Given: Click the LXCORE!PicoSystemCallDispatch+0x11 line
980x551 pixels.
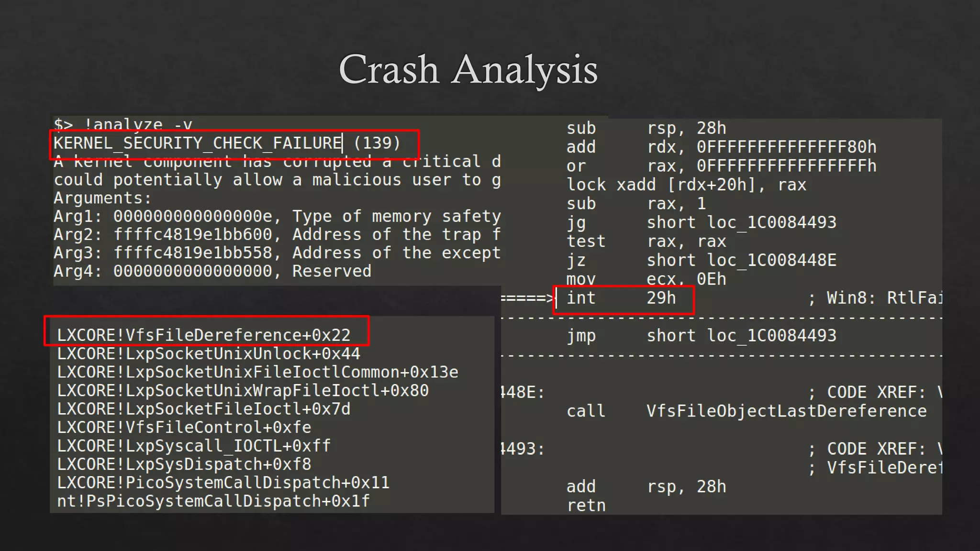Looking at the screenshot, I should click(223, 483).
